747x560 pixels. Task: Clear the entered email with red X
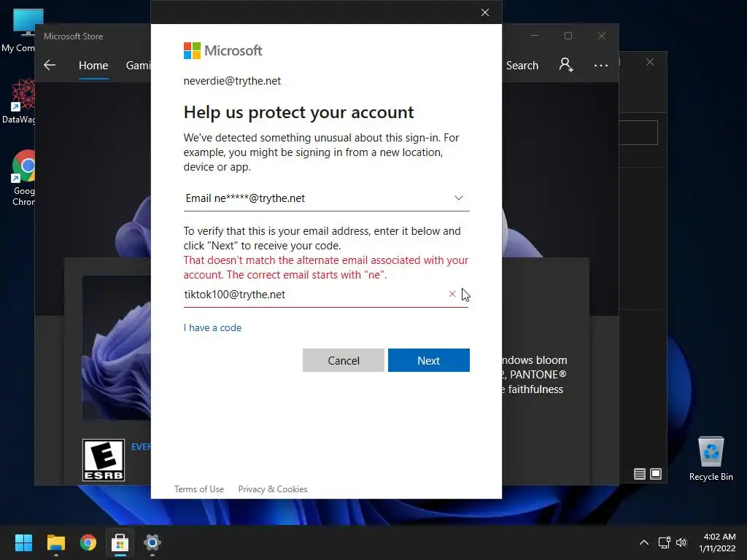452,295
